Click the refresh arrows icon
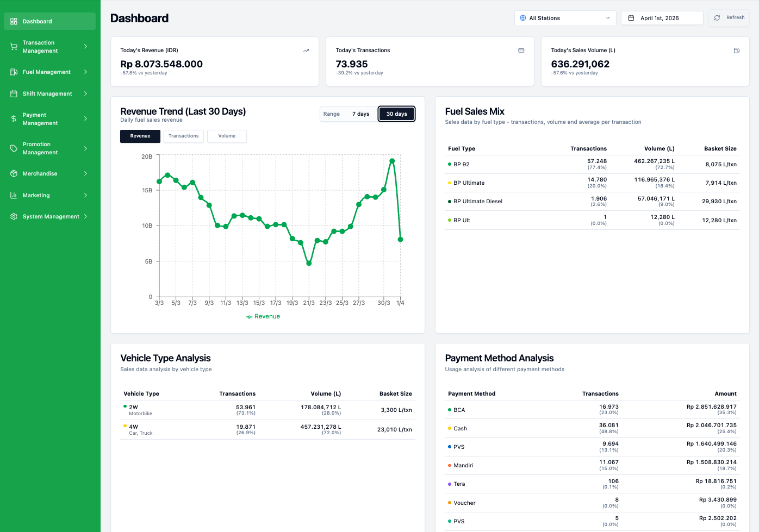Screen dimensions: 759x532 coord(717,18)
